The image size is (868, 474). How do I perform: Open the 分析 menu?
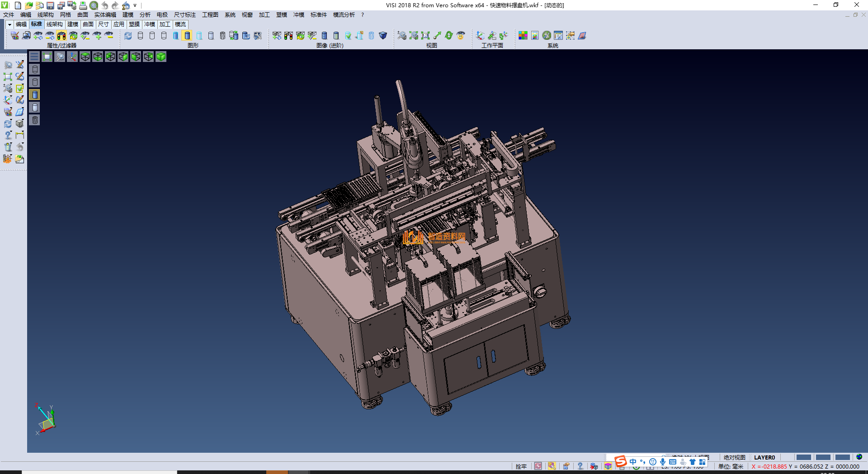pos(145,15)
